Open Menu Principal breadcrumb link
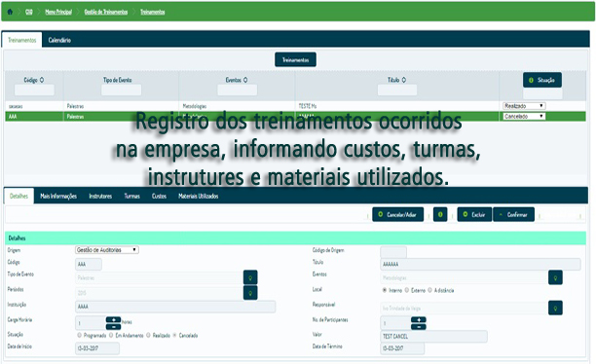 coord(58,12)
